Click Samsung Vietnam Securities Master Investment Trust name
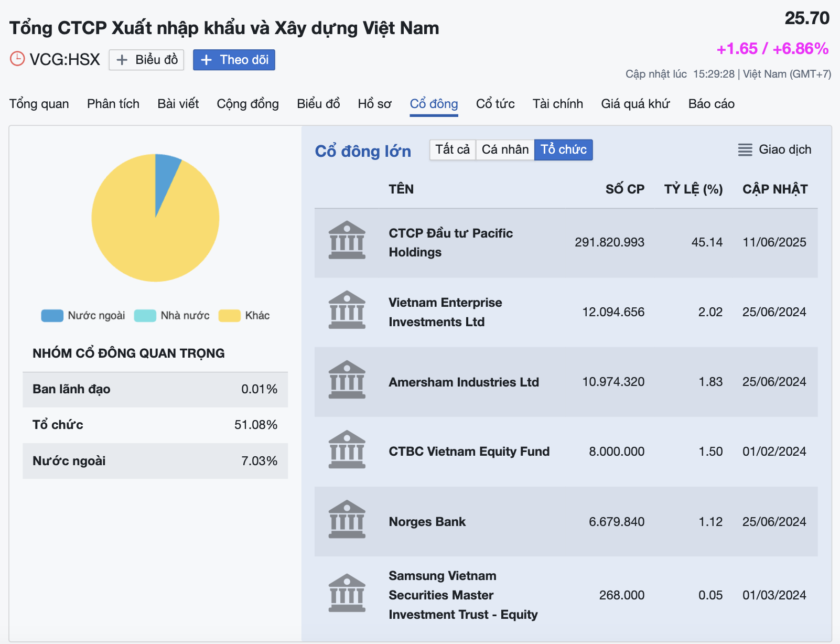Viewport: 840px width, 644px height. point(464,595)
